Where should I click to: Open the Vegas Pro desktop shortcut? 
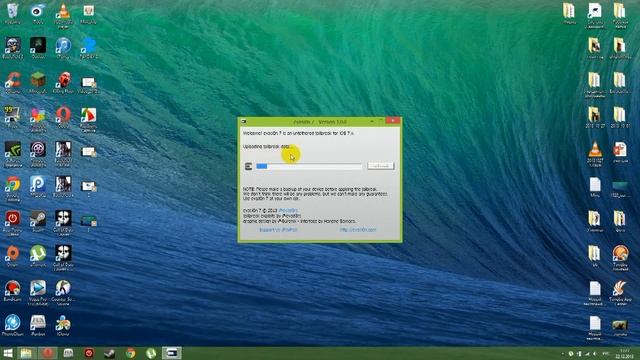38,292
